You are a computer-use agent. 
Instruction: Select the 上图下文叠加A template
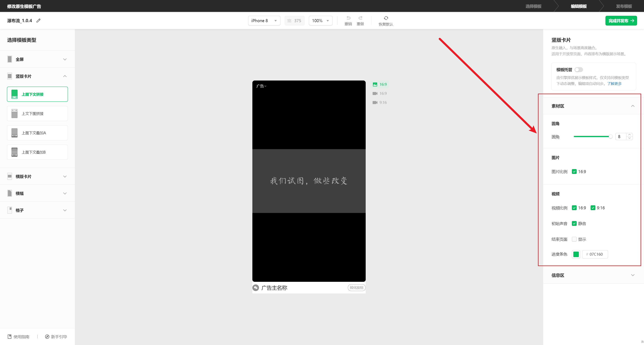[37, 133]
